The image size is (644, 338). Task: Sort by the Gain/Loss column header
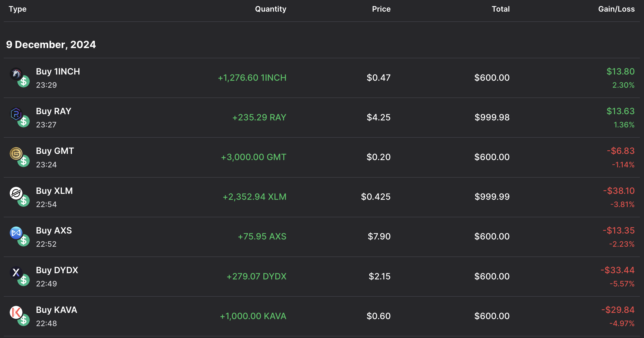616,9
